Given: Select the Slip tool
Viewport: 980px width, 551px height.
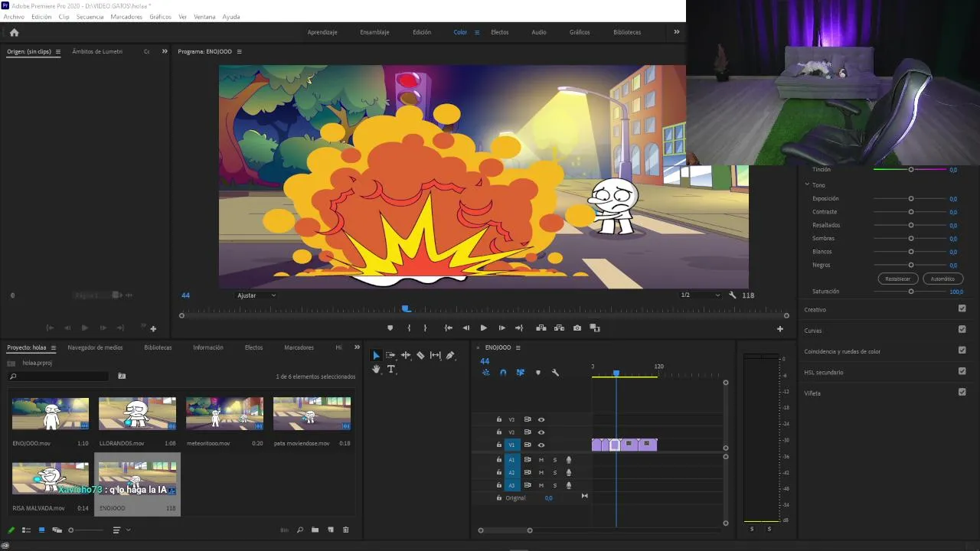Looking at the screenshot, I should tap(436, 355).
